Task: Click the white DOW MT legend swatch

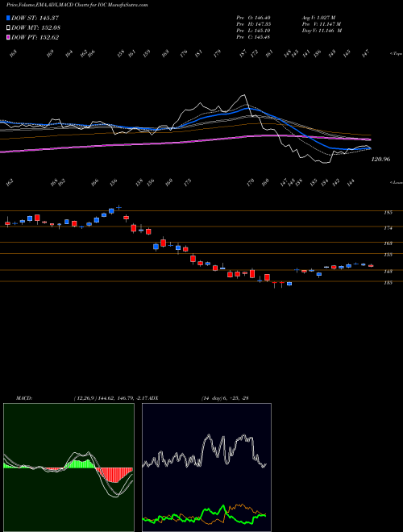Action: pyautogui.click(x=8, y=28)
